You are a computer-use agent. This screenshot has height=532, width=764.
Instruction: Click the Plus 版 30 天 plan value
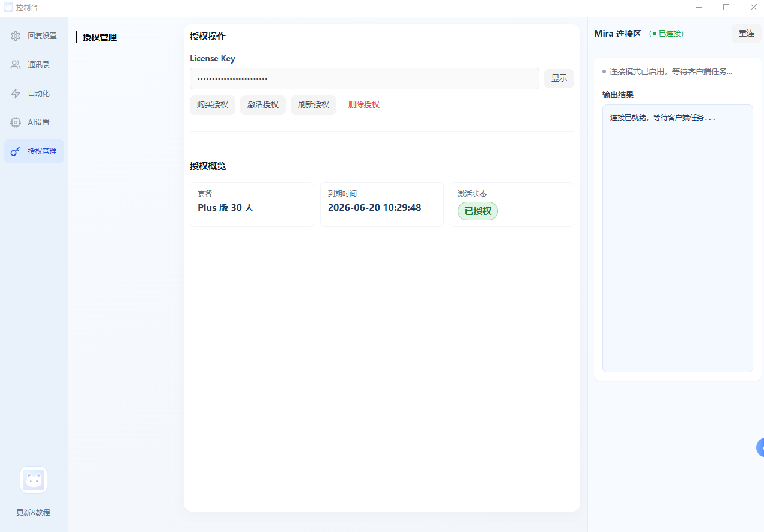[x=226, y=208]
